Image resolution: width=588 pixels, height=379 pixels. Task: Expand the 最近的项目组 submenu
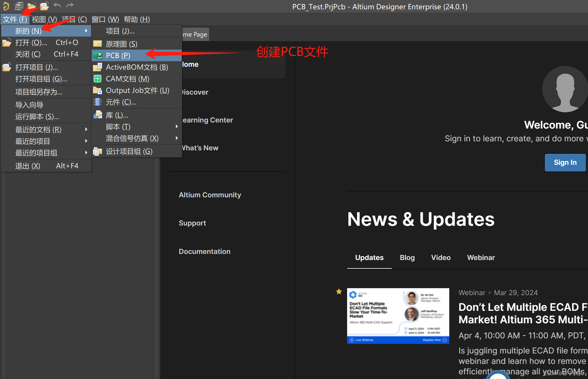tap(86, 153)
